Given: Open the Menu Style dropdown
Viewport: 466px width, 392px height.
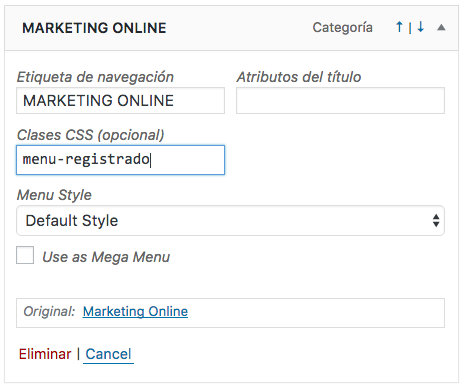Looking at the screenshot, I should (x=230, y=221).
